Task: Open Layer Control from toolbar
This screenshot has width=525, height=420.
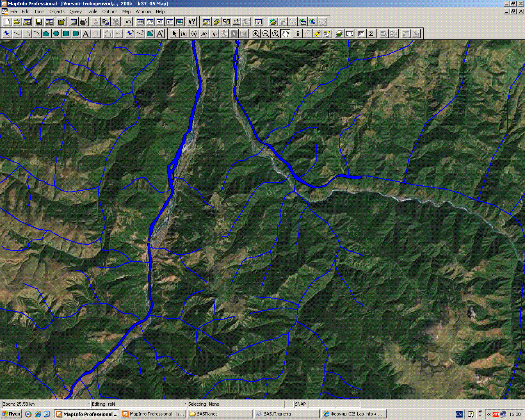Action: [x=339, y=34]
